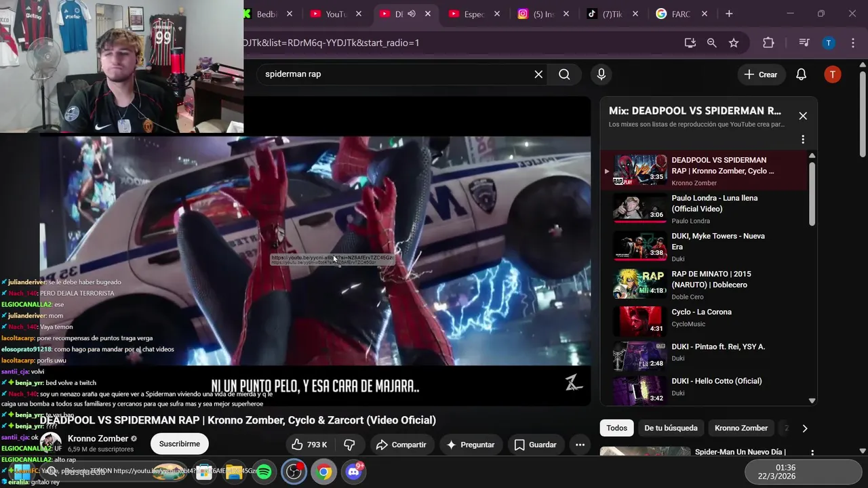Select the 'De tu búsqueda' chip
Screen dimensions: 868x488
click(671, 428)
